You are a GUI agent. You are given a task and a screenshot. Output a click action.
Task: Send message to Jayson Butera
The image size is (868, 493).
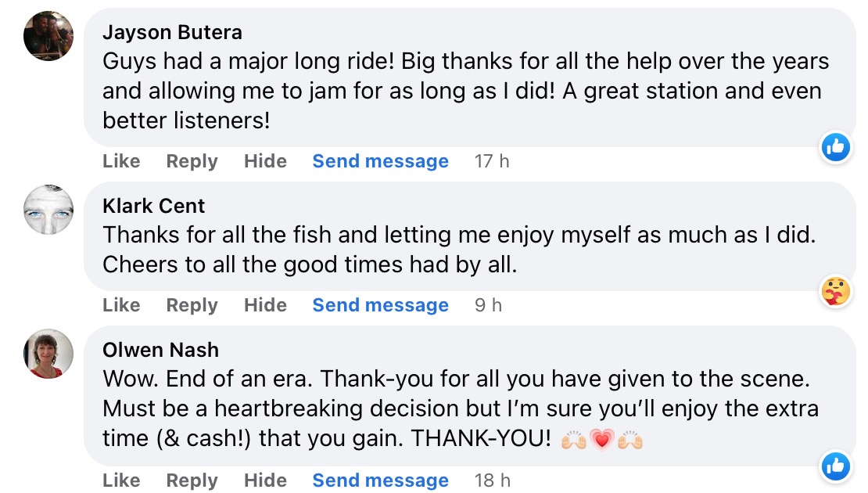click(380, 161)
